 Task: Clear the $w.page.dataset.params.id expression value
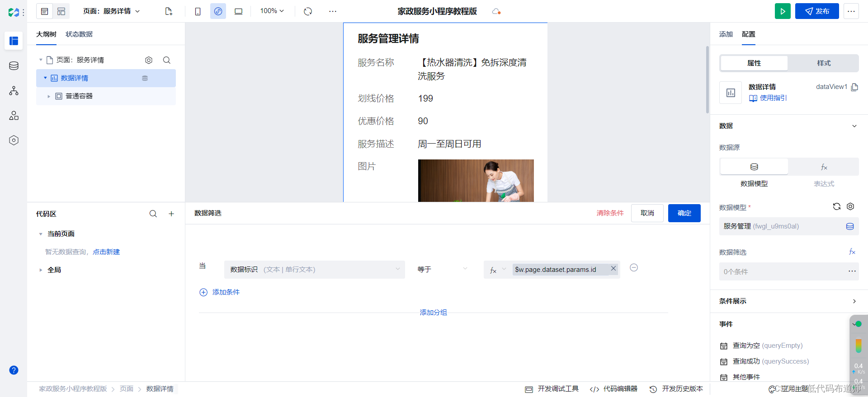[613, 268]
